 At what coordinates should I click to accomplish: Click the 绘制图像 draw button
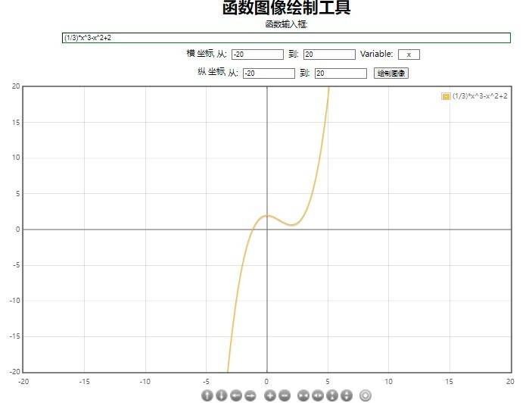(x=390, y=73)
